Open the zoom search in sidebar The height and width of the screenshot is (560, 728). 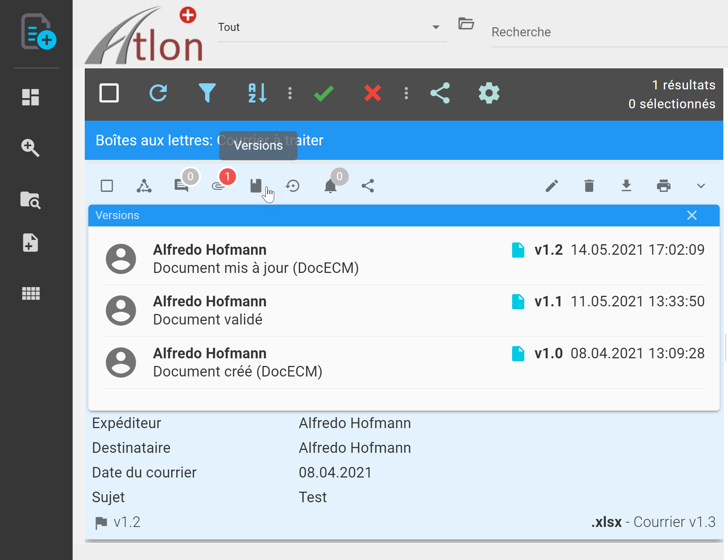31,148
